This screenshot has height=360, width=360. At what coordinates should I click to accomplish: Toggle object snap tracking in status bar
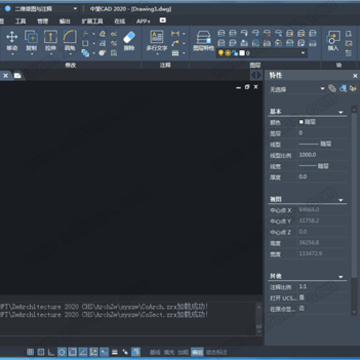83,352
